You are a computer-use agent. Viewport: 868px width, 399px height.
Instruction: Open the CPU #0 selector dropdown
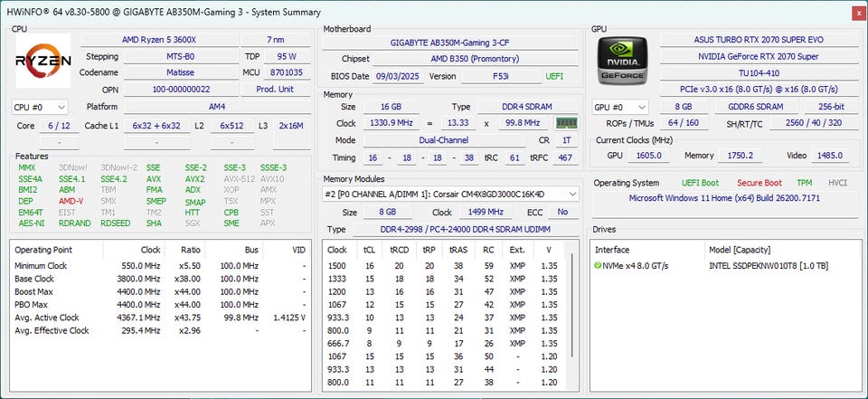pos(41,107)
